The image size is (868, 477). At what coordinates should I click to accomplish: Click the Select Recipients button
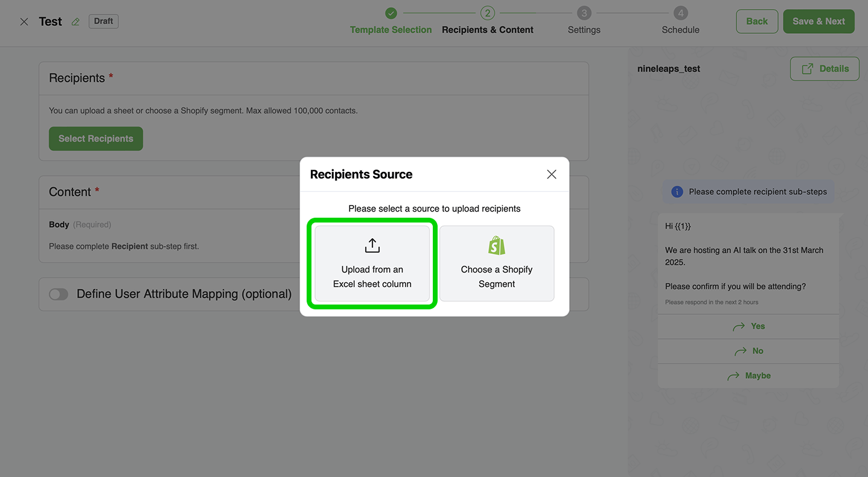(x=96, y=139)
